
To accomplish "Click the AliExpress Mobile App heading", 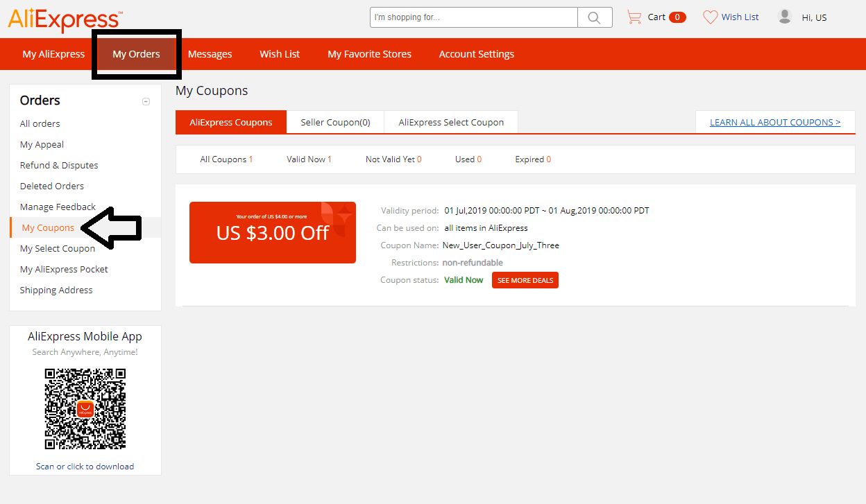I will (x=85, y=337).
